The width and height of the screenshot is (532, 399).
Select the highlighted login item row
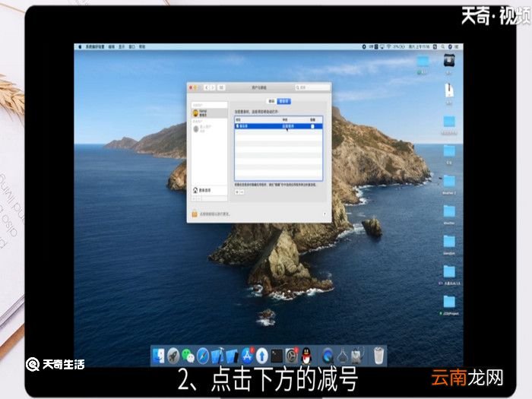[x=278, y=126]
